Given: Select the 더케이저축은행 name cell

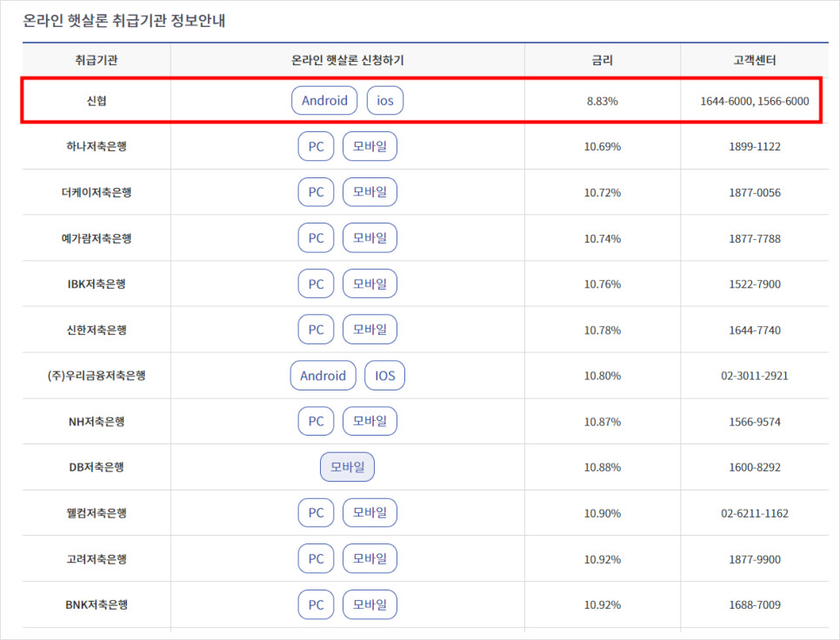Looking at the screenshot, I should pos(97,192).
